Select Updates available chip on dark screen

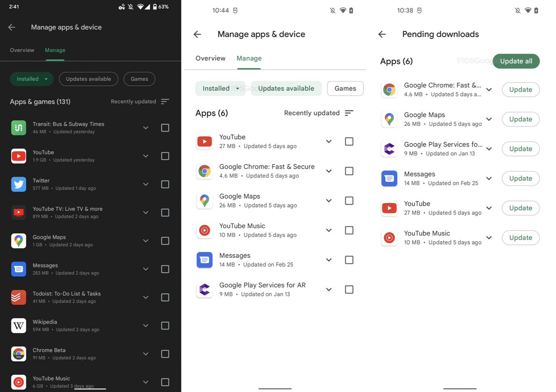[x=89, y=79]
